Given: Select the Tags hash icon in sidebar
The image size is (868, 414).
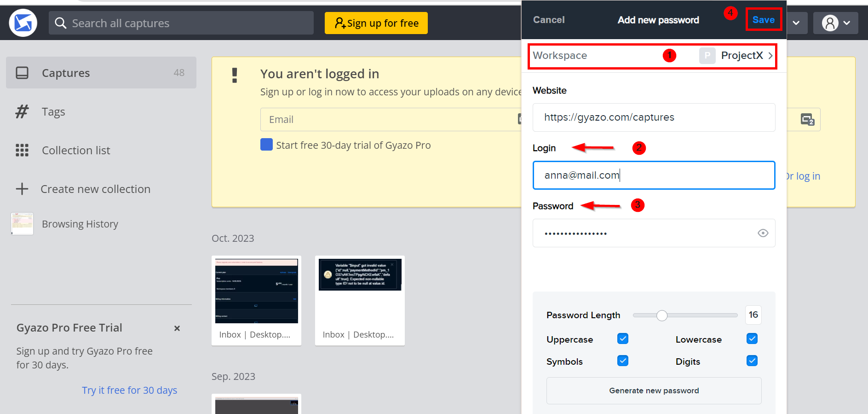Looking at the screenshot, I should (22, 111).
